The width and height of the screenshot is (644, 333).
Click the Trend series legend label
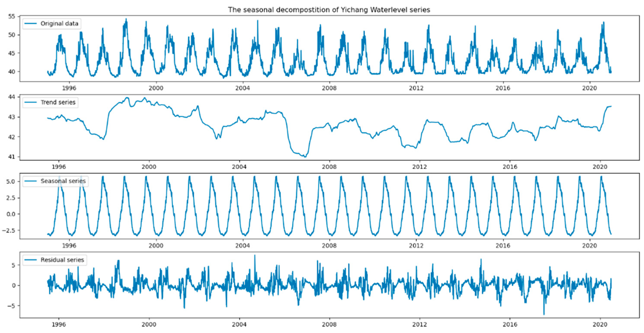point(58,102)
